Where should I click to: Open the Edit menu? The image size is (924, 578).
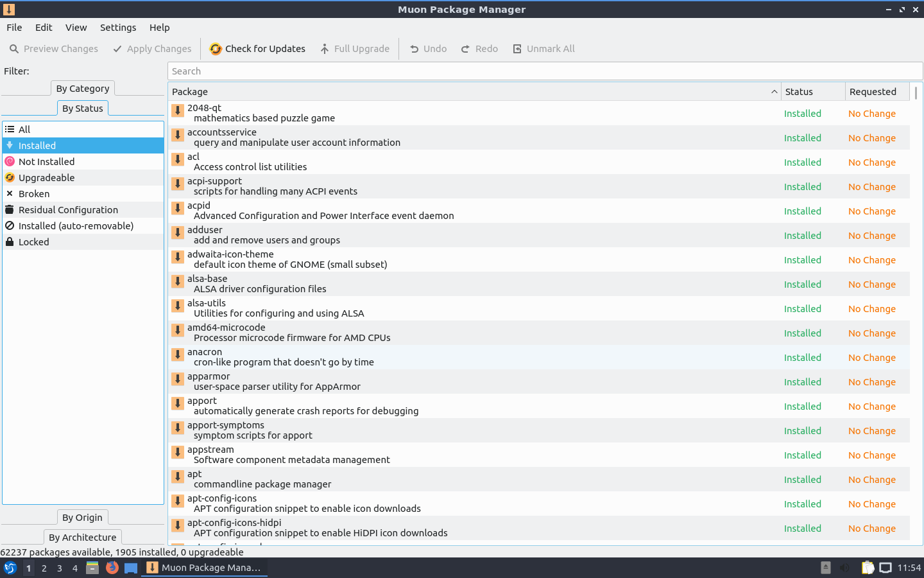44,28
